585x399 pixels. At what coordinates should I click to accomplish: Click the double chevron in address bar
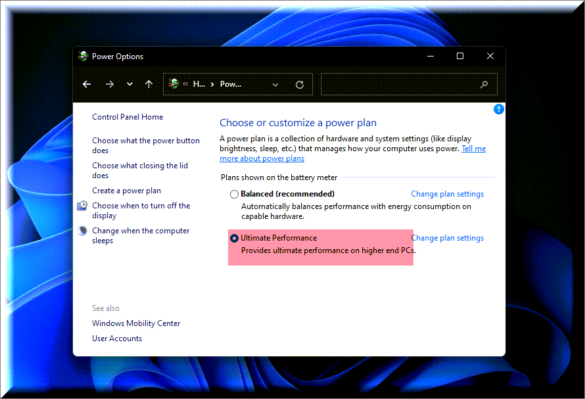pos(185,84)
